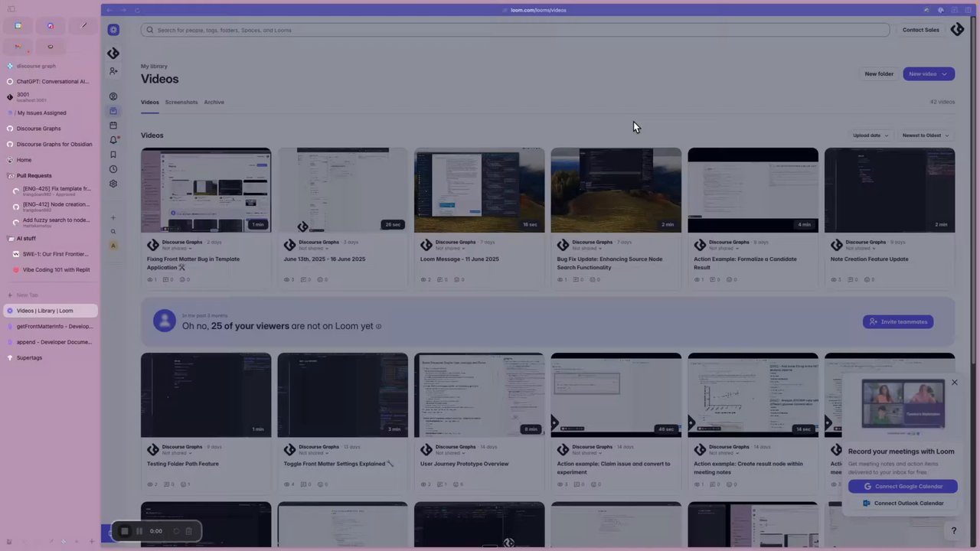Click restart recording icon in recorder bar
The image size is (980, 551).
click(176, 531)
